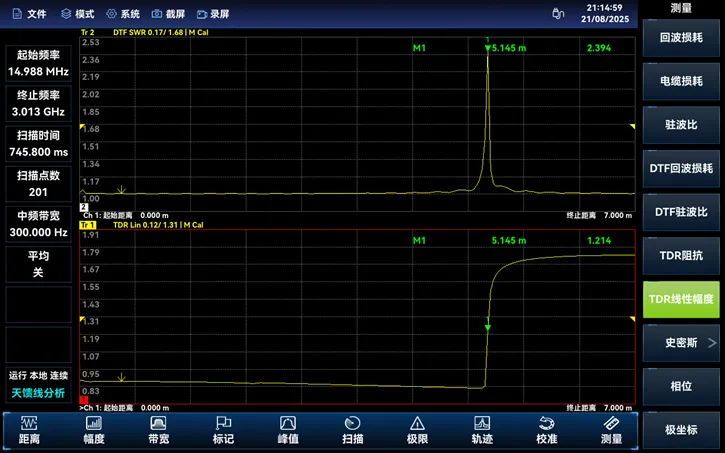The image size is (725, 453).
Task: Select the highlighted TDR线性幅度 format
Action: (681, 299)
